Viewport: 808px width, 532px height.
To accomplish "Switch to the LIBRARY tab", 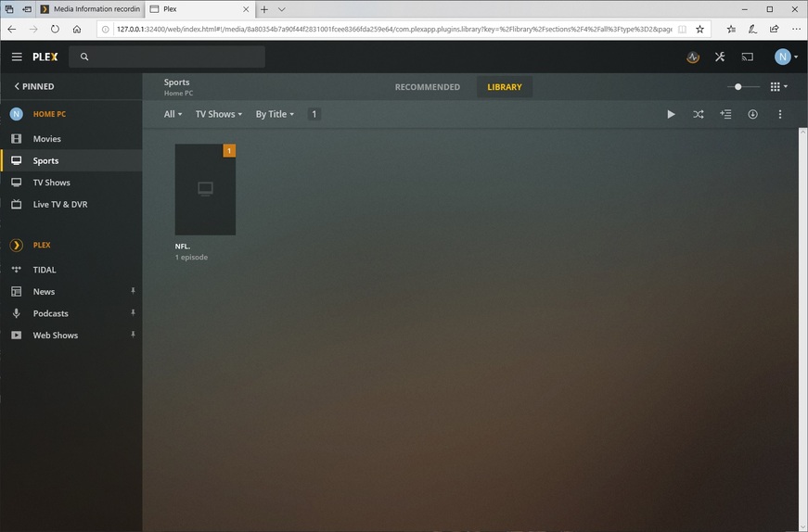I will point(505,87).
